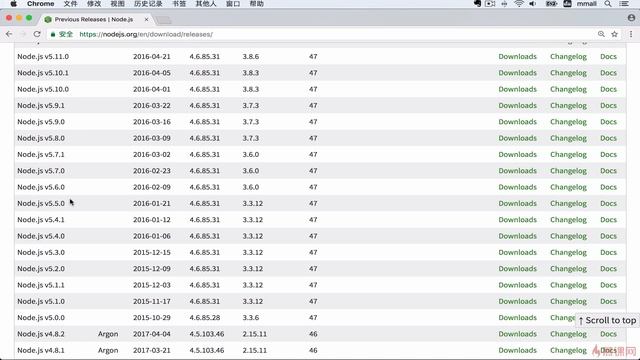Click the Wi-Fi status icon
The width and height of the screenshot is (640, 360).
(x=519, y=4)
